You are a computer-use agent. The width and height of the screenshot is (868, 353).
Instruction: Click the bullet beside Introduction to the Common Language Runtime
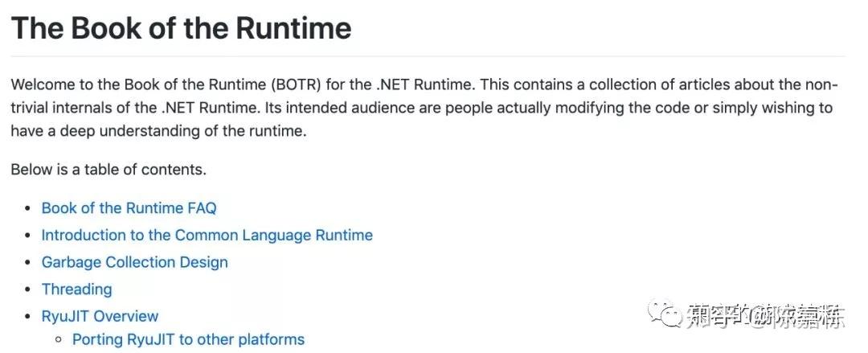tap(27, 236)
